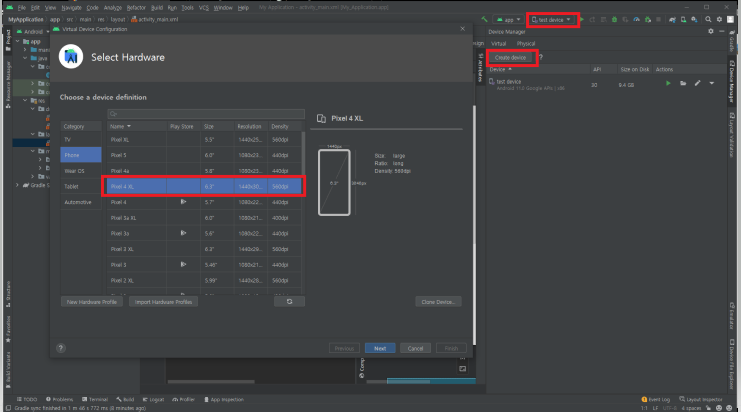Collapse the res folder tree node

coord(25,101)
